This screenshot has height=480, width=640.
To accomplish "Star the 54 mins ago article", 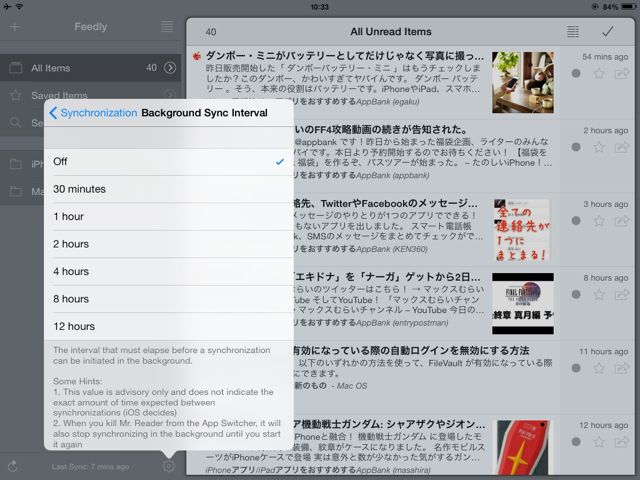I will [x=599, y=73].
